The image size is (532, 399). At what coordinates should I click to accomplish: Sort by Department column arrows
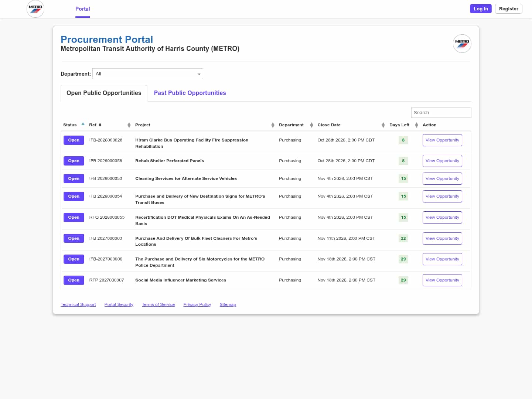tap(311, 125)
